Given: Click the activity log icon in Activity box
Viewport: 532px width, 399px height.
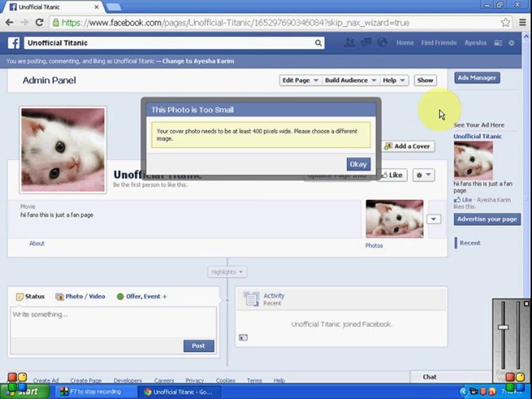Looking at the screenshot, I should 252,299.
